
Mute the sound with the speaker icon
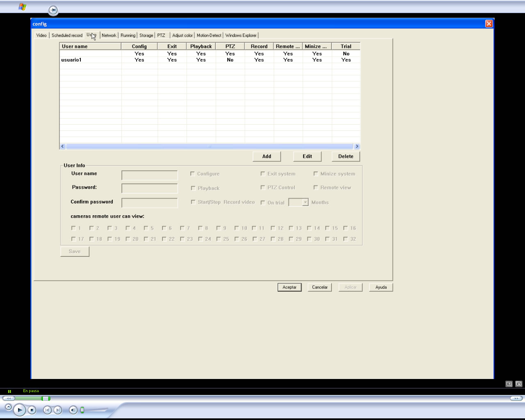(x=73, y=410)
